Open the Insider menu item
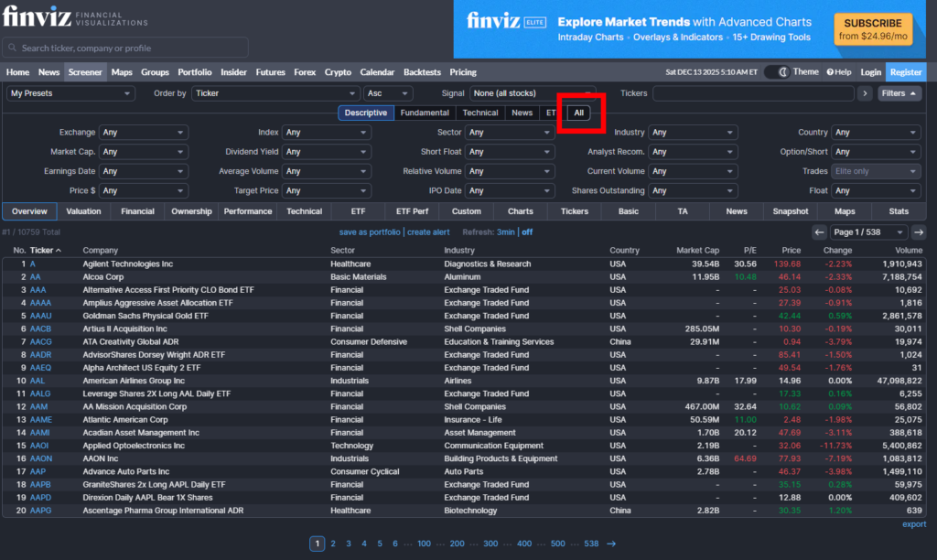937x560 pixels. [233, 71]
